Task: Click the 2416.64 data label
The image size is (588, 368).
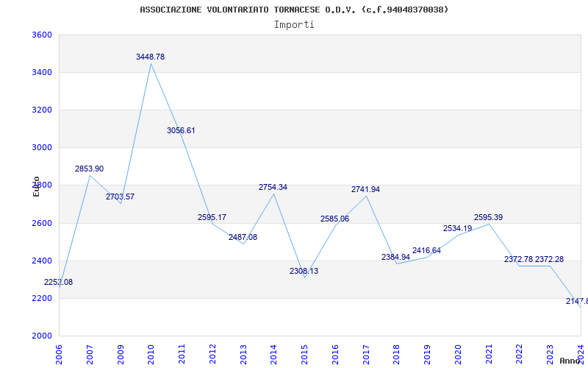Action: [x=426, y=250]
